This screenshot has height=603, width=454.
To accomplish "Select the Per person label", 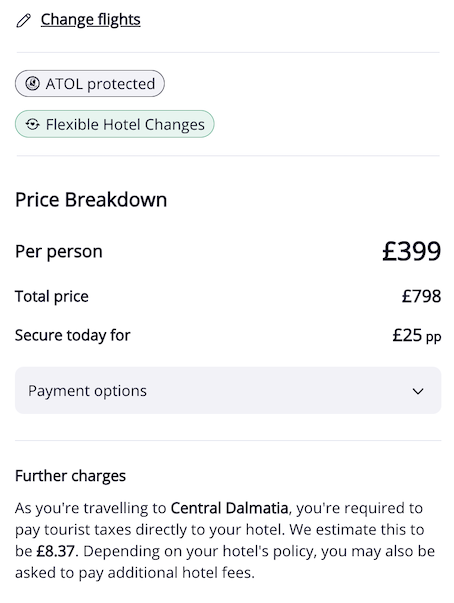I will pos(58,252).
